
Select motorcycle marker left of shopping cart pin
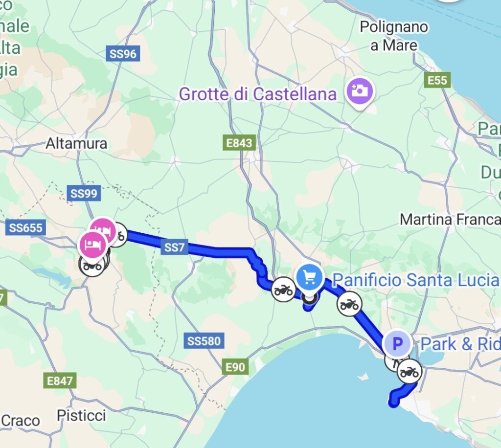point(283,290)
